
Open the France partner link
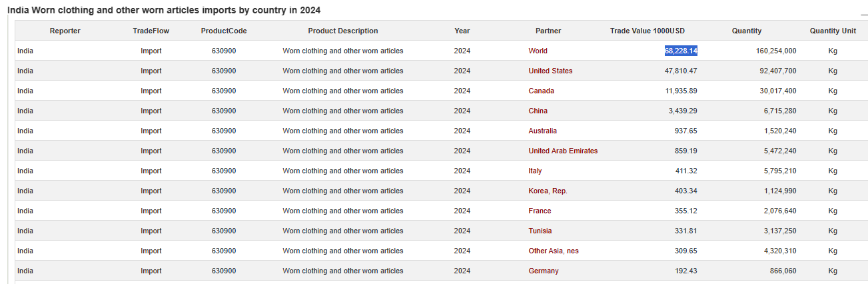point(540,211)
